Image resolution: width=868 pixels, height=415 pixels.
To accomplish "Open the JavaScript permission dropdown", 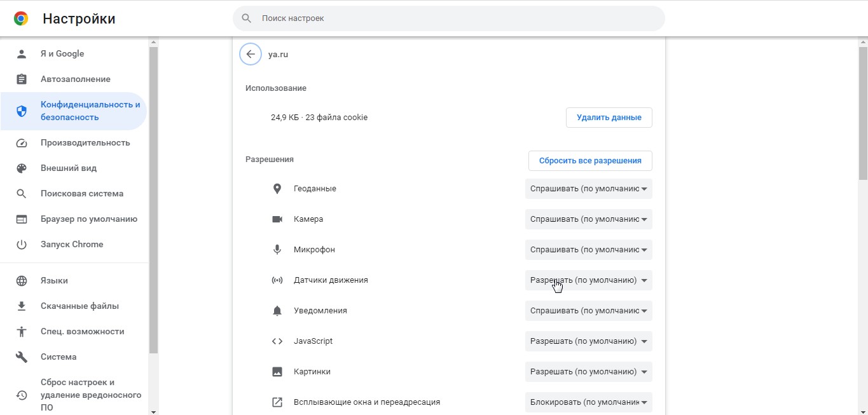I will pyautogui.click(x=588, y=341).
